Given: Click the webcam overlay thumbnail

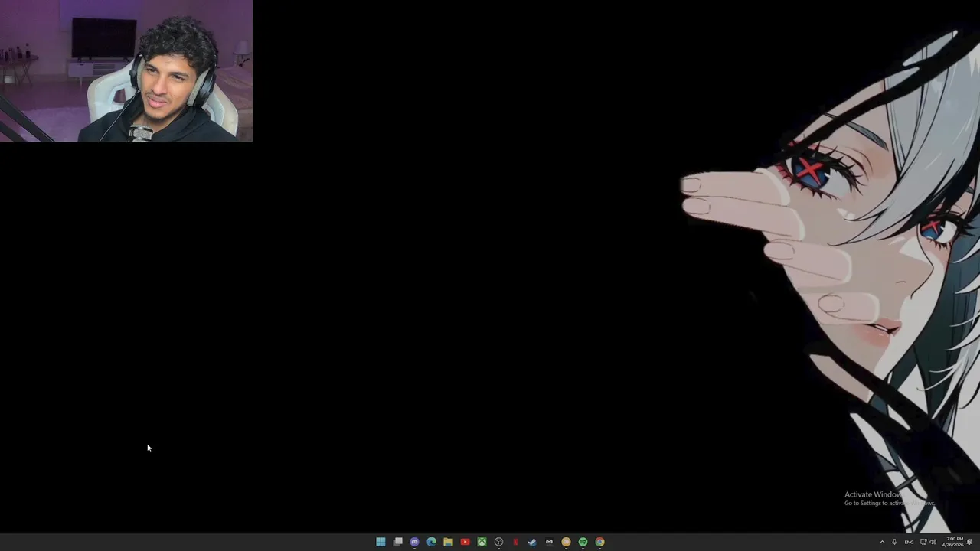Looking at the screenshot, I should 126,71.
